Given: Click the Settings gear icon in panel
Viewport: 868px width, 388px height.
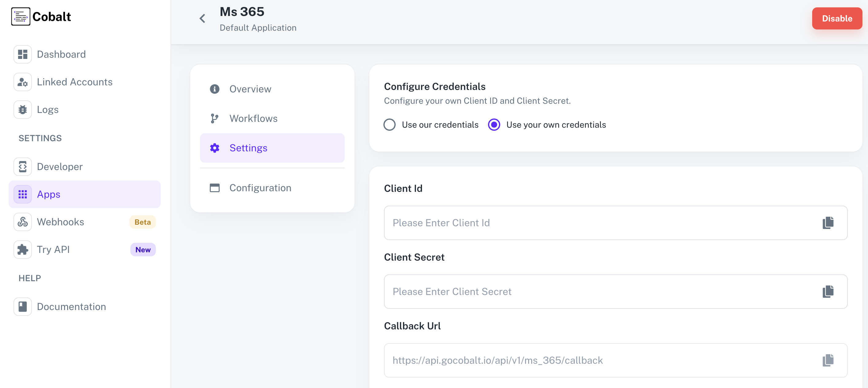Looking at the screenshot, I should [215, 148].
